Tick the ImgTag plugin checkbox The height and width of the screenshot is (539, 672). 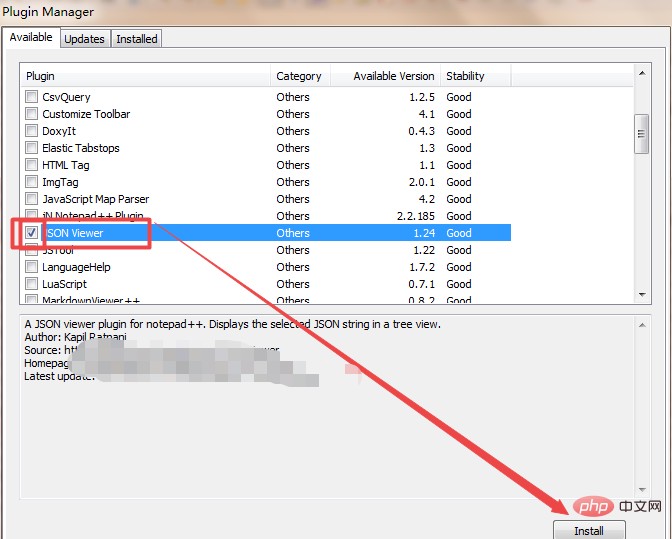click(33, 182)
